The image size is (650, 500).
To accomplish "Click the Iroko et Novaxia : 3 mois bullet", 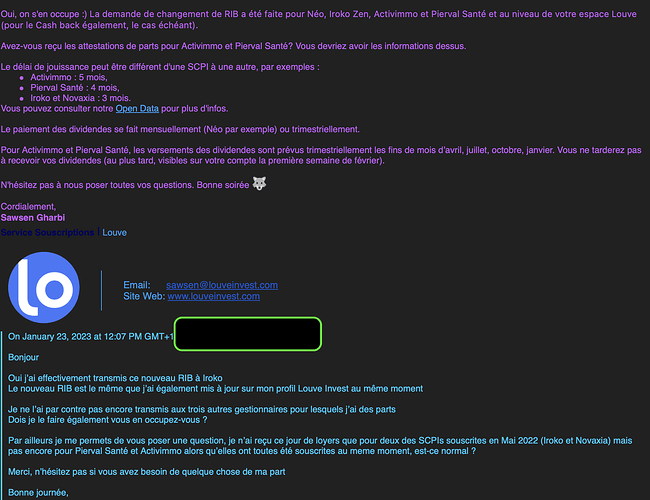I will (80, 98).
